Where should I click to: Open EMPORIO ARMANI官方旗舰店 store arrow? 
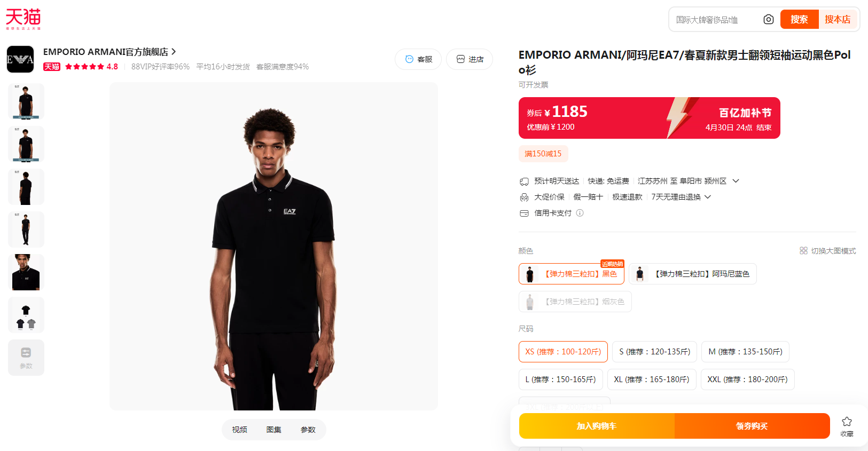click(x=174, y=52)
